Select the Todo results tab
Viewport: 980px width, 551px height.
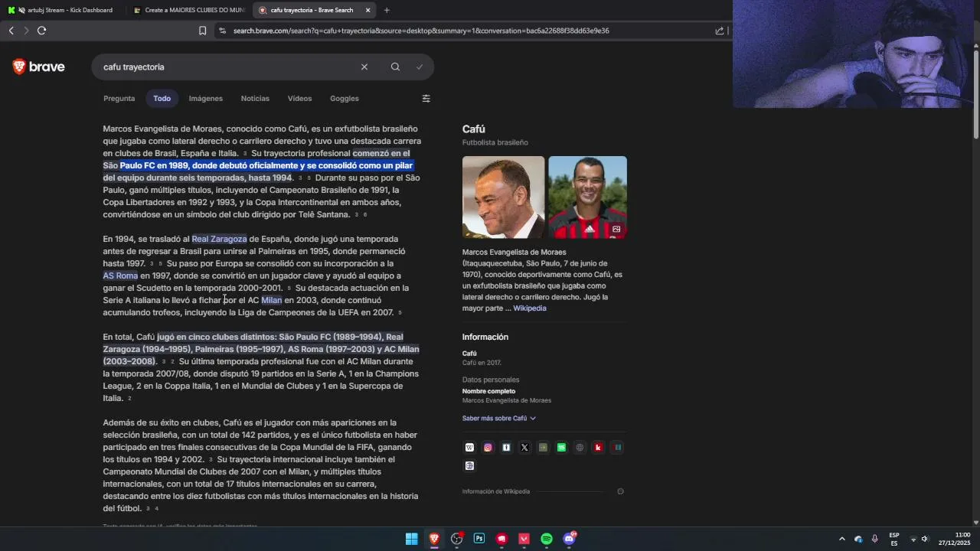click(x=162, y=99)
